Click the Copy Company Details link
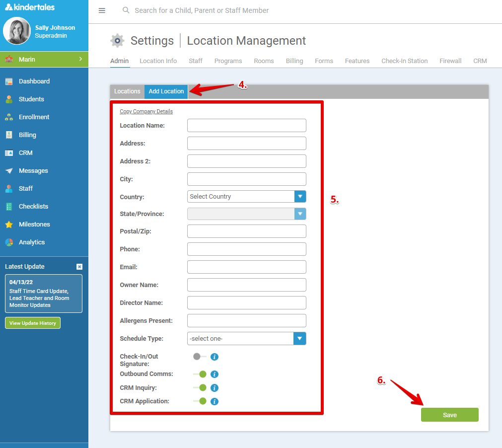 coord(146,112)
